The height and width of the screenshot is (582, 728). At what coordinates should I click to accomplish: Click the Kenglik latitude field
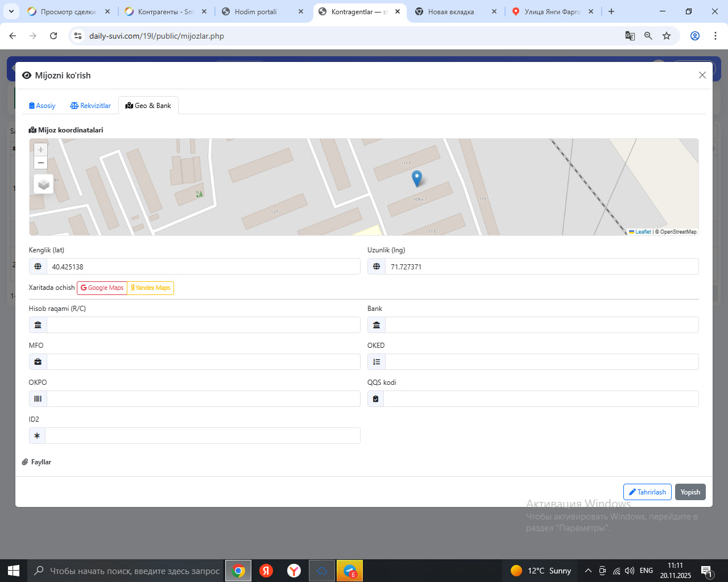point(203,267)
